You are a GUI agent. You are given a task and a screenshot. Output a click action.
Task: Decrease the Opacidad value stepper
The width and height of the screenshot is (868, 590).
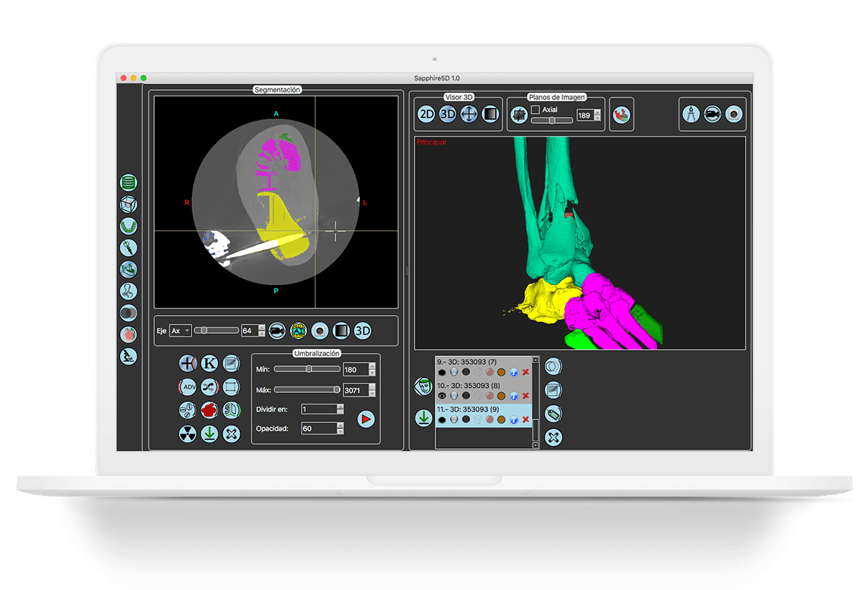coord(340,432)
